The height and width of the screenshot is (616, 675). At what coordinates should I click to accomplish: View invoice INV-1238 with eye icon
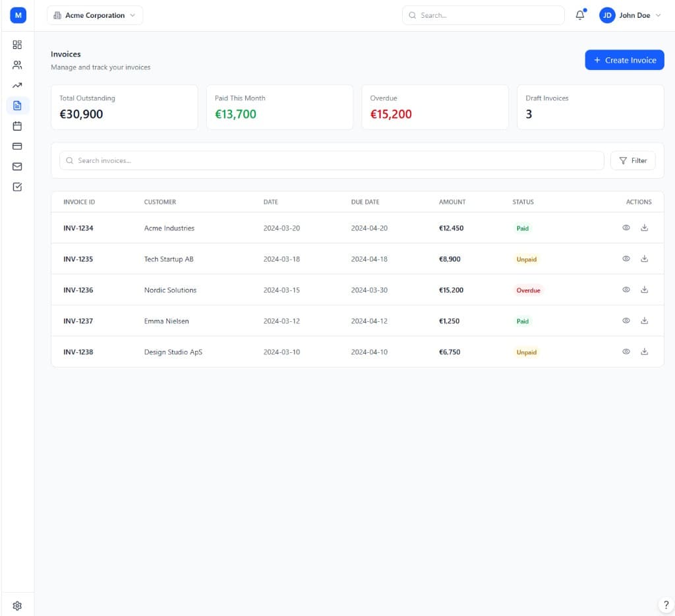(626, 352)
